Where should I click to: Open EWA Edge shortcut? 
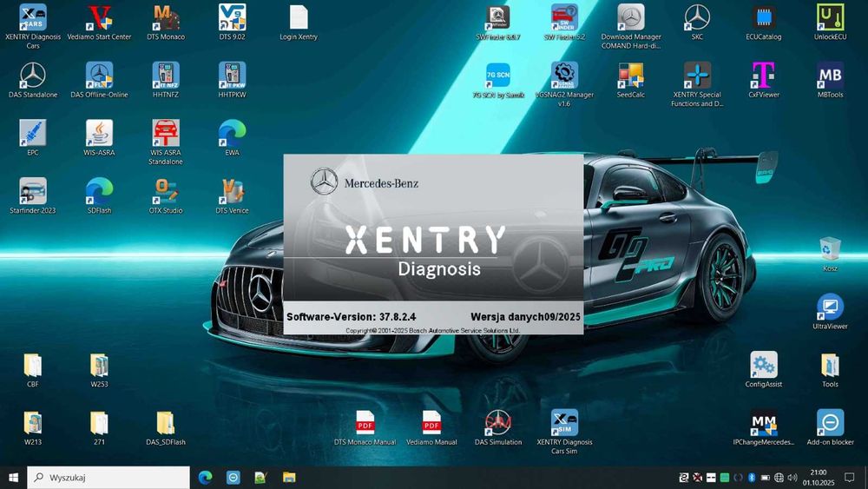pos(232,134)
